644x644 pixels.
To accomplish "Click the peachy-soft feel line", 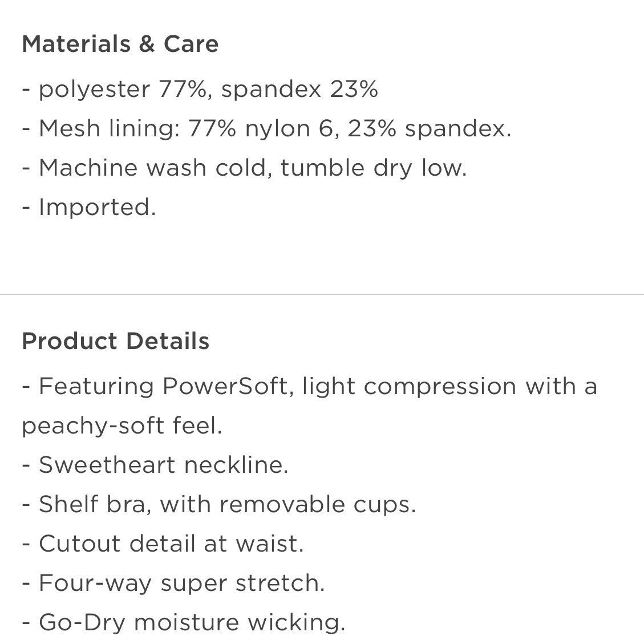I will click(121, 426).
